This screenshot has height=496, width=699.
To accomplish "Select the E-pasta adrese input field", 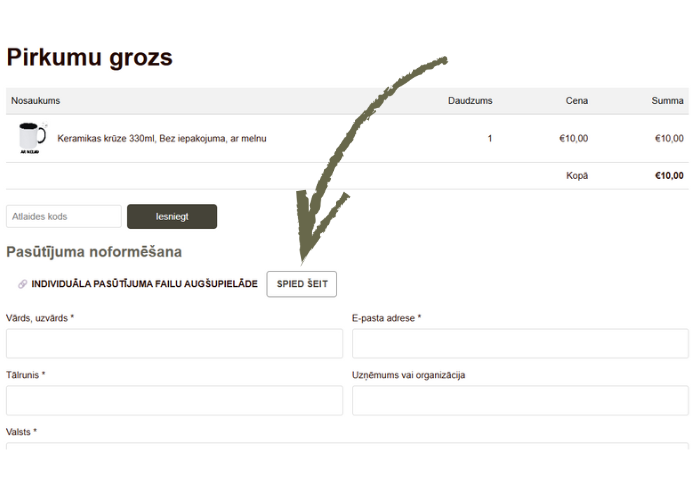I will coord(519,343).
